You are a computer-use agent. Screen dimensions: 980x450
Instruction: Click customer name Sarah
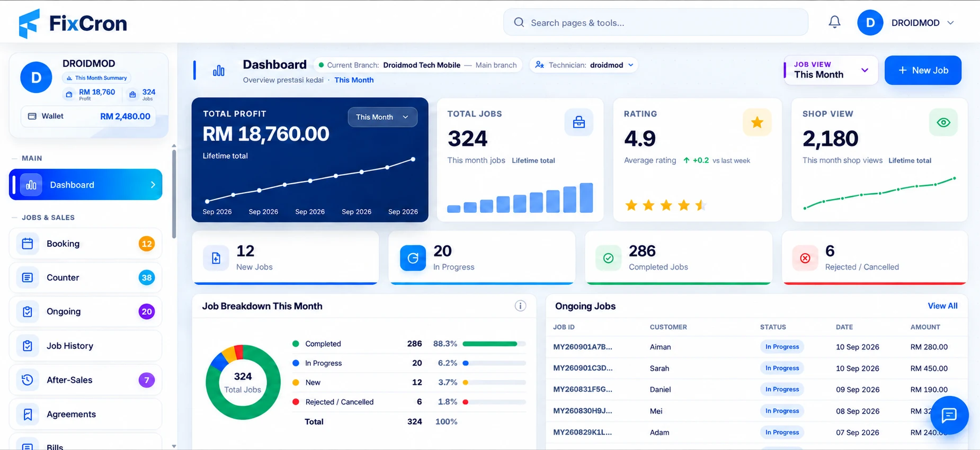(x=660, y=368)
